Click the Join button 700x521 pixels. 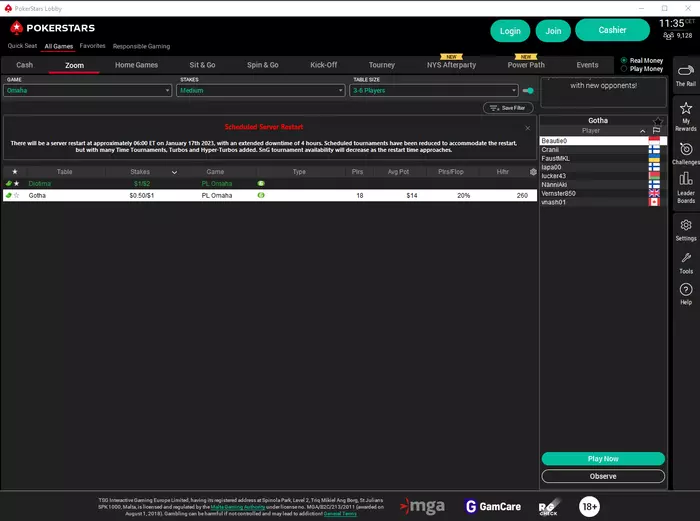point(553,31)
